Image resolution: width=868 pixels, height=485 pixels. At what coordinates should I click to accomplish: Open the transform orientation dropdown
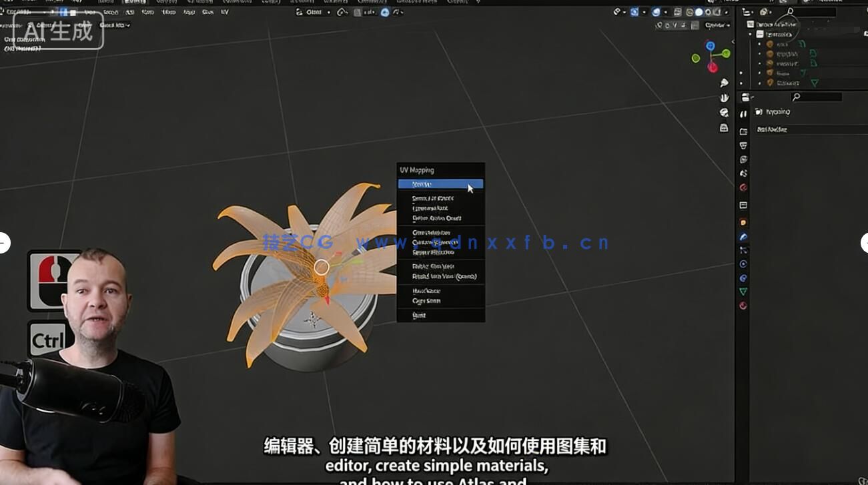click(590, 12)
